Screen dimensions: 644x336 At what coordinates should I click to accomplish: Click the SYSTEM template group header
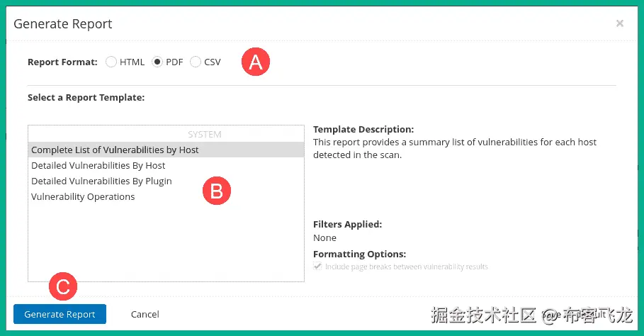pyautogui.click(x=204, y=134)
